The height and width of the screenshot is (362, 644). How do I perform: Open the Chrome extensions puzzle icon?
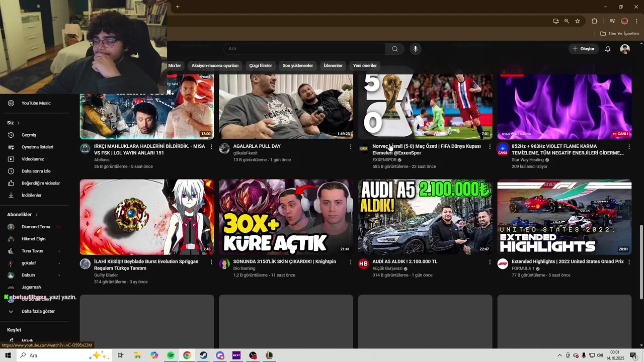[594, 21]
